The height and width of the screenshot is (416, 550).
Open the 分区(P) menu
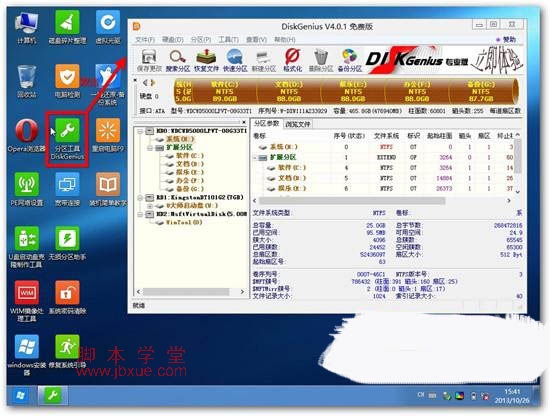point(201,39)
